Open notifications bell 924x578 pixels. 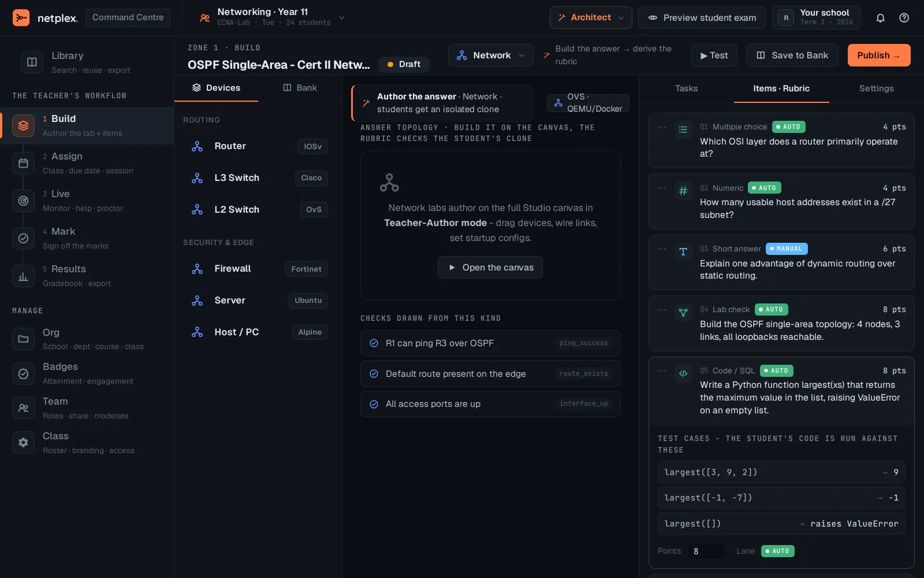coord(880,18)
